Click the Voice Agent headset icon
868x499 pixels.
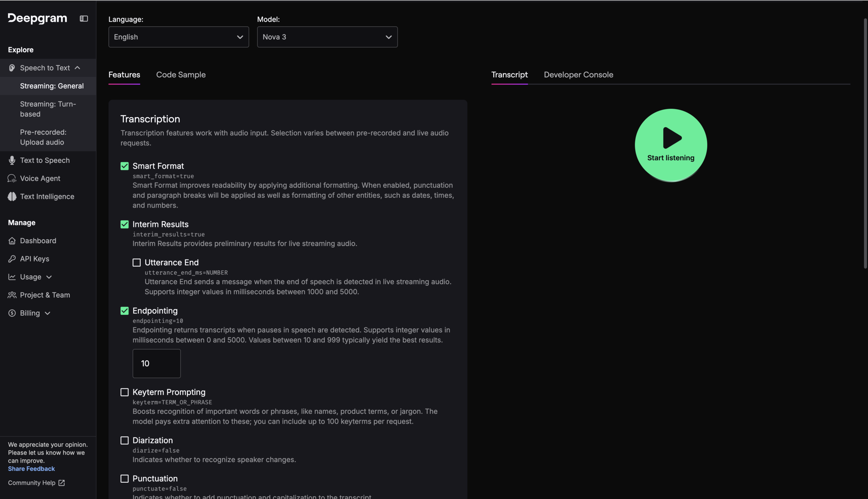coord(12,178)
